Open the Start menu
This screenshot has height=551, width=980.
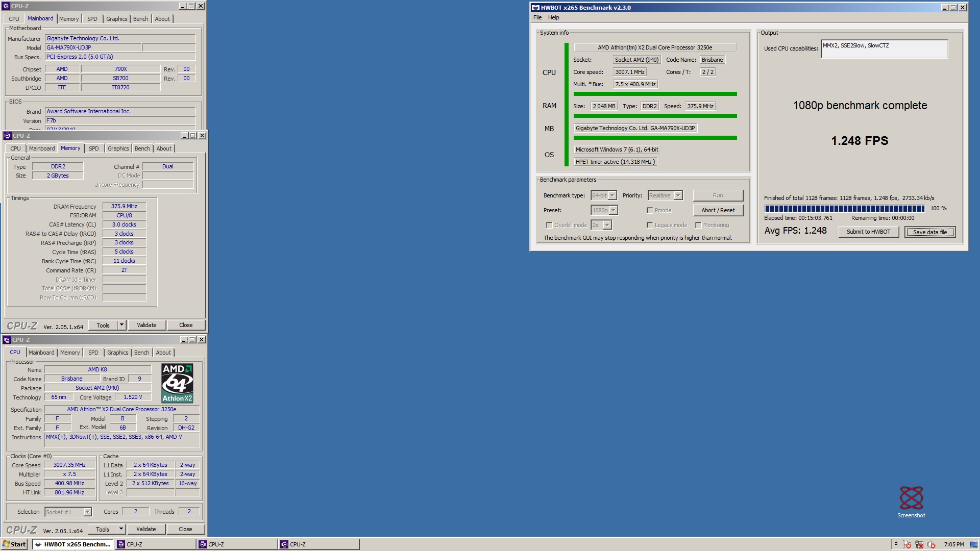click(14, 544)
